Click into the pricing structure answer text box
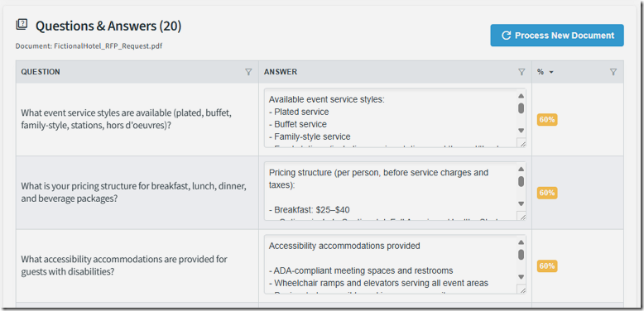 390,192
